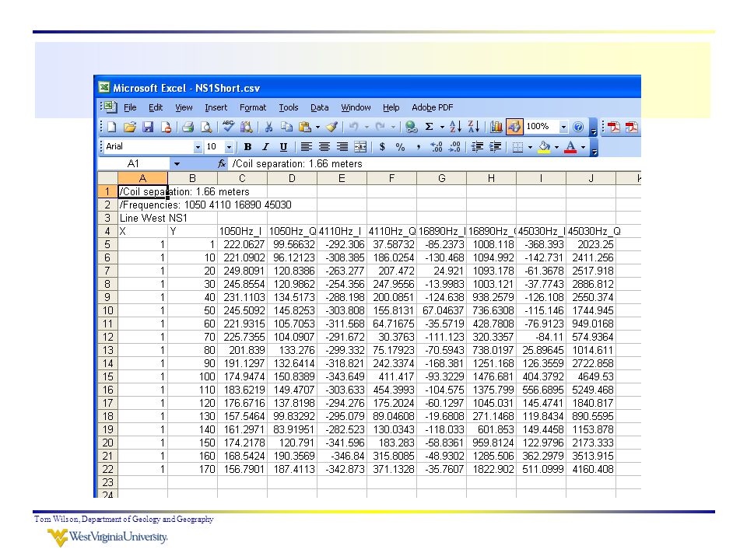Apply the yellow Fill Color bucket
The width and height of the screenshot is (747, 560).
[x=545, y=147]
